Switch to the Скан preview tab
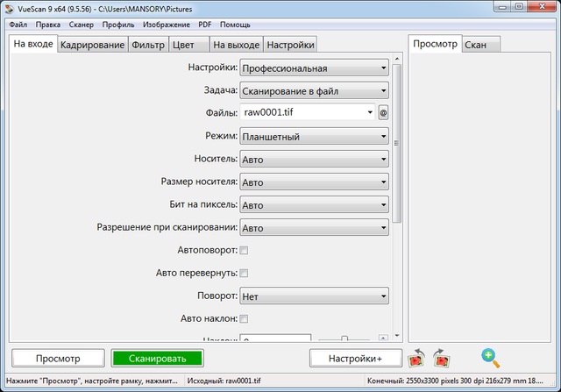This screenshot has width=561, height=392. click(480, 45)
